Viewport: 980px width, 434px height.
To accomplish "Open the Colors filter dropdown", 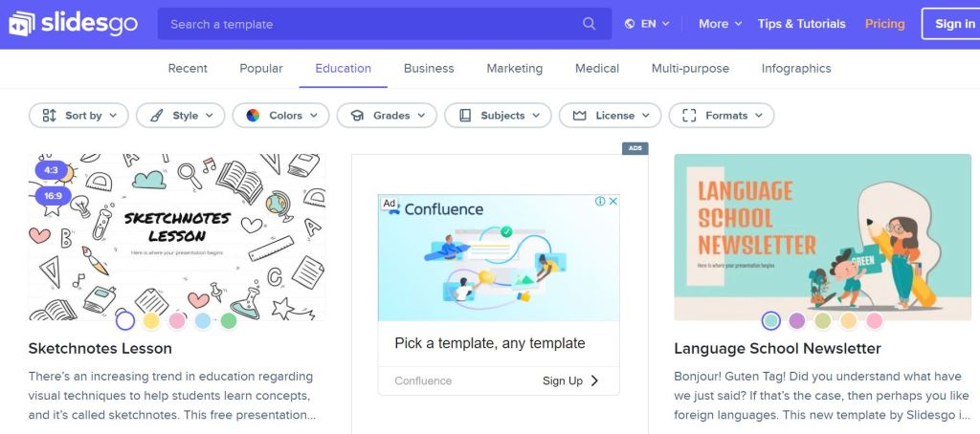I will point(280,116).
